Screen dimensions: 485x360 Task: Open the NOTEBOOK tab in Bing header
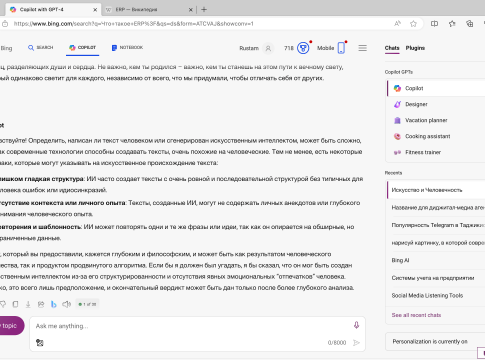tap(127, 48)
